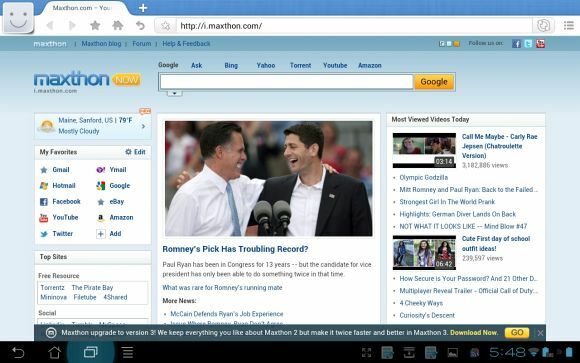The height and width of the screenshot is (363, 580).
Task: Bookmark this page via address bar star
Action: coord(165,26)
